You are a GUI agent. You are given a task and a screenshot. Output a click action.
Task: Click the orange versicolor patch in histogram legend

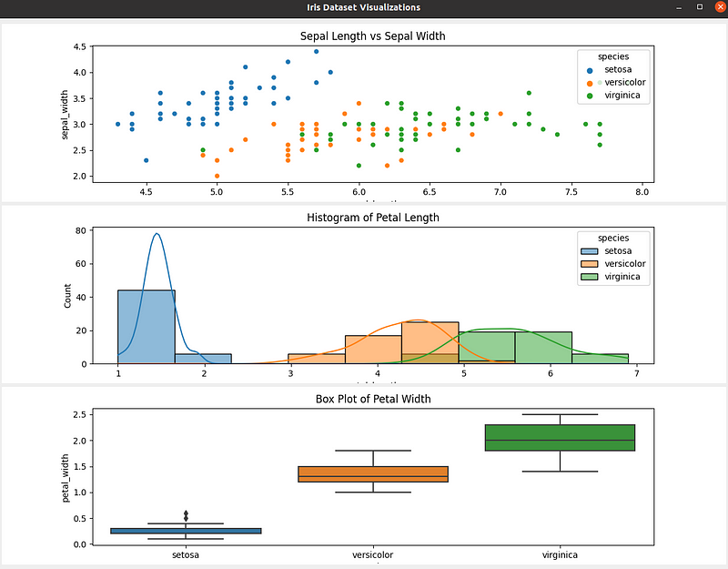[x=589, y=264]
